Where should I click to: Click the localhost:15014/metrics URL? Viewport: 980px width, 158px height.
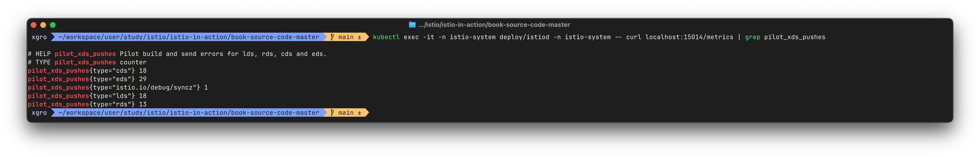[x=689, y=37]
